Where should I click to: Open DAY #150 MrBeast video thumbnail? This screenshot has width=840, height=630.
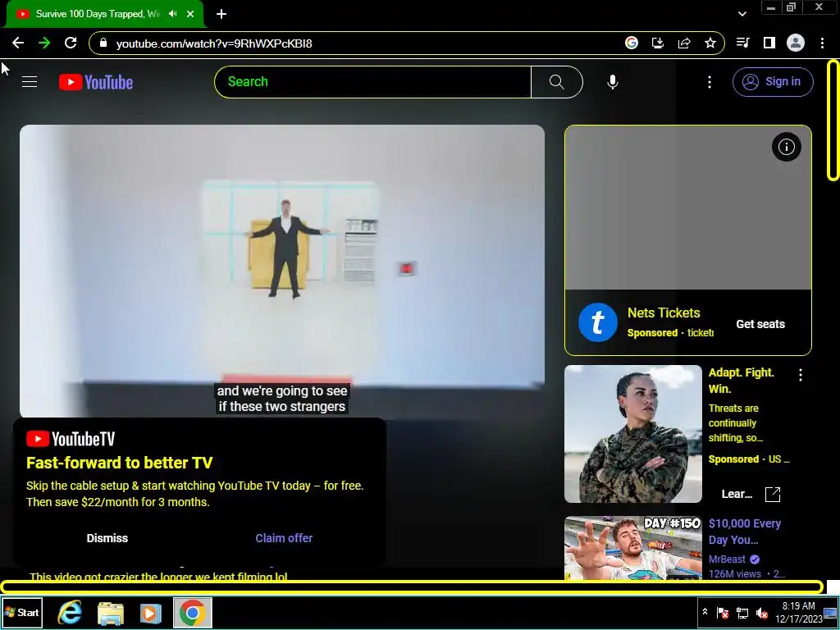tap(633, 548)
